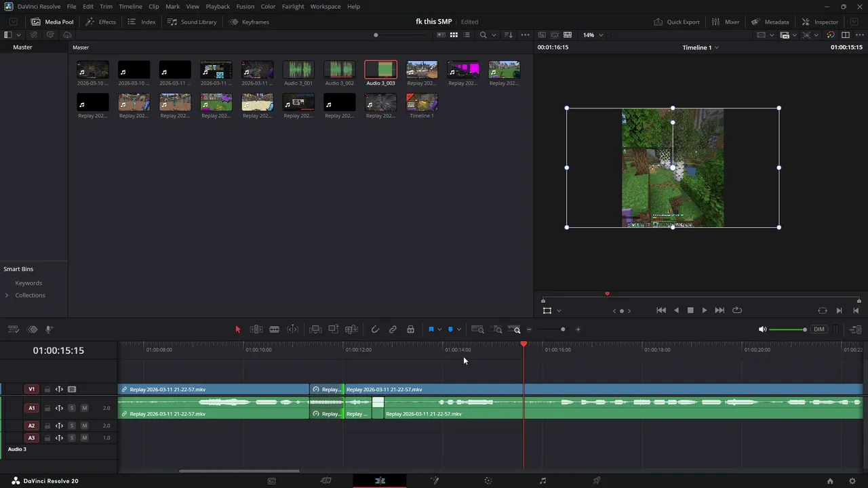This screenshot has height=488, width=868.
Task: Open the Media Pool panel
Action: coord(52,22)
